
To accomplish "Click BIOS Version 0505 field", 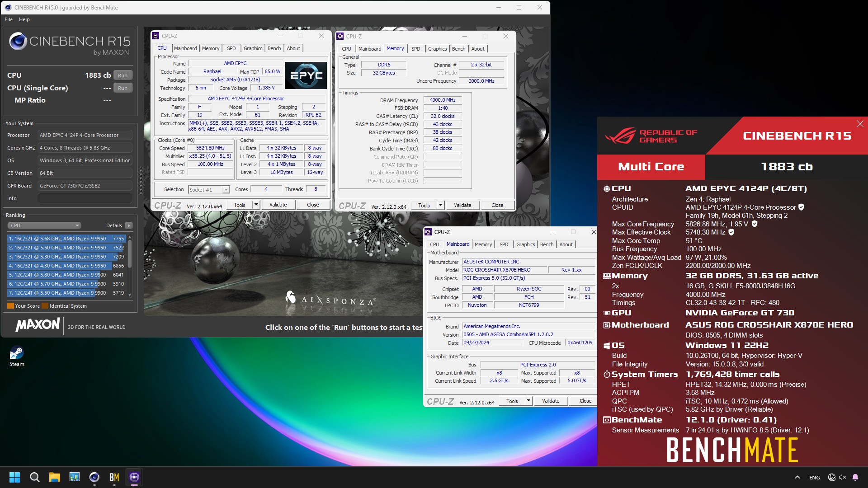I will 528,334.
